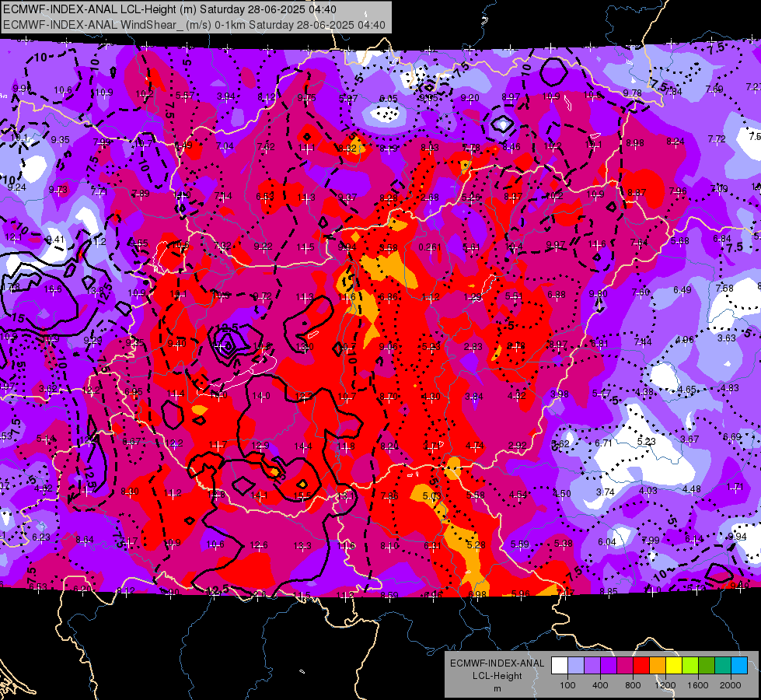Click the grid value 1.71
Viewport: 761px width, 700px height.
tap(735, 487)
